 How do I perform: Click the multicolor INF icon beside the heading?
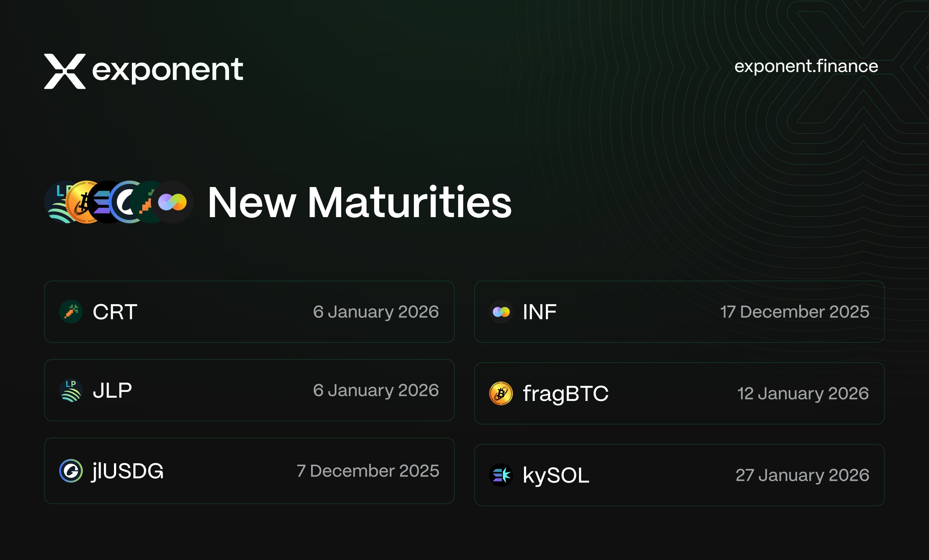[173, 202]
